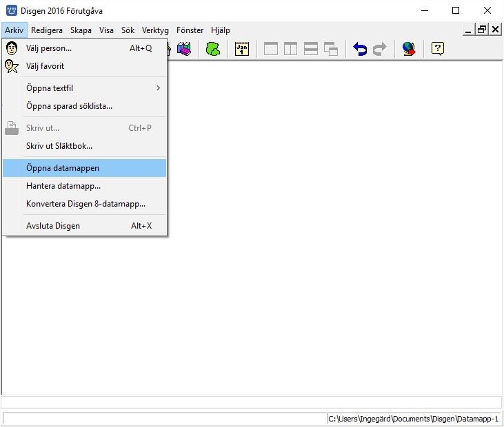
Task: Click the grey redo arrow
Action: 380,49
